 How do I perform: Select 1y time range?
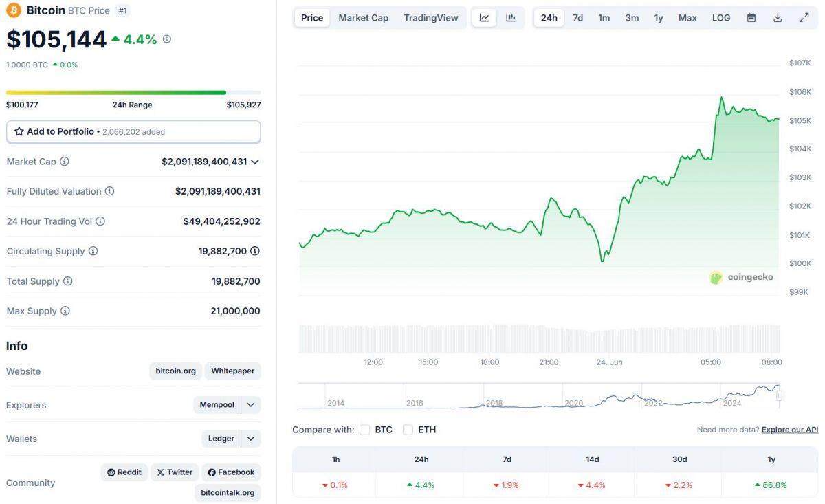659,18
